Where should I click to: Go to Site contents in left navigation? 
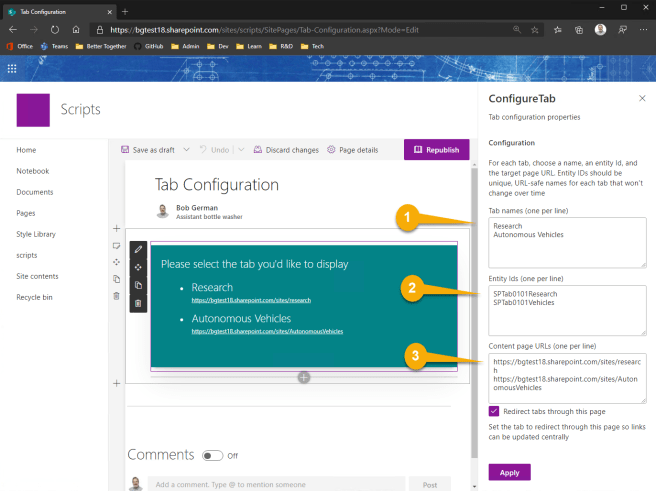click(x=37, y=276)
